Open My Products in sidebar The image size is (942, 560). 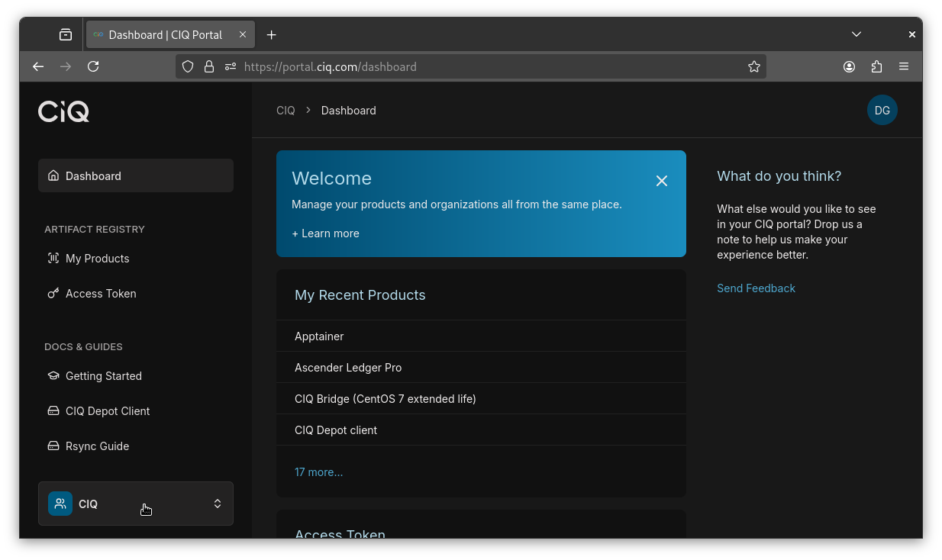point(97,259)
